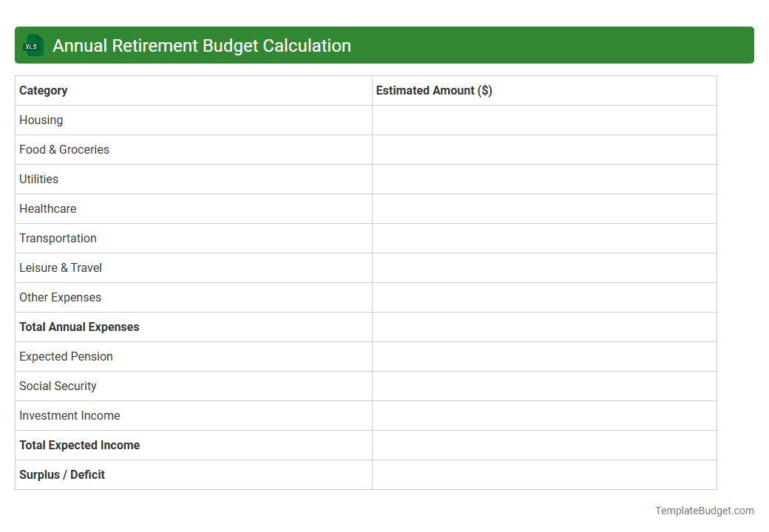Click the Estimated Amount ($) column header
This screenshot has height=532, width=769.
[x=433, y=90]
